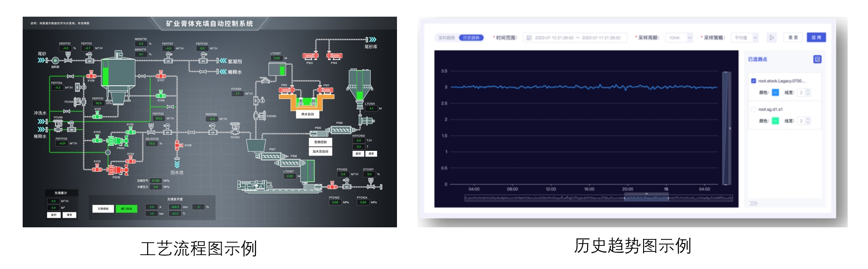The width and height of the screenshot is (868, 269).
Task: Click the play icon in the trend toolbar
Action: tap(771, 38)
